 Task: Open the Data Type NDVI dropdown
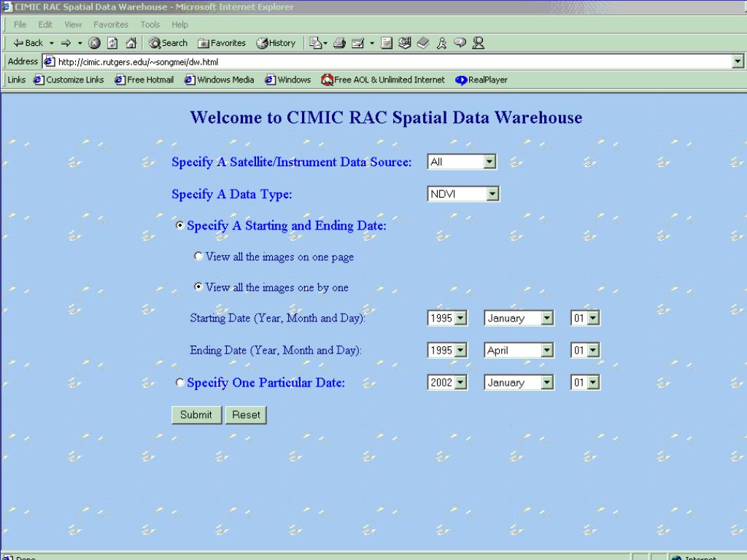pyautogui.click(x=463, y=194)
